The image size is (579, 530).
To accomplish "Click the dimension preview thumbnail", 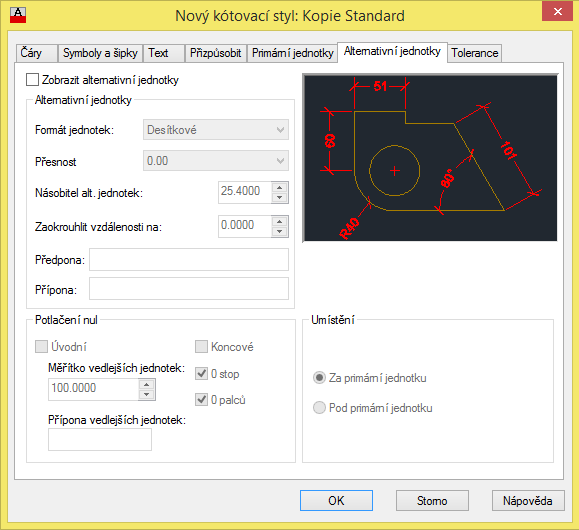I will click(x=430, y=158).
